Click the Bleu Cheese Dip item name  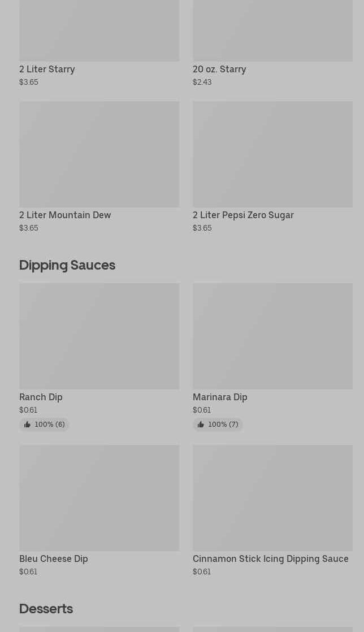point(54,559)
